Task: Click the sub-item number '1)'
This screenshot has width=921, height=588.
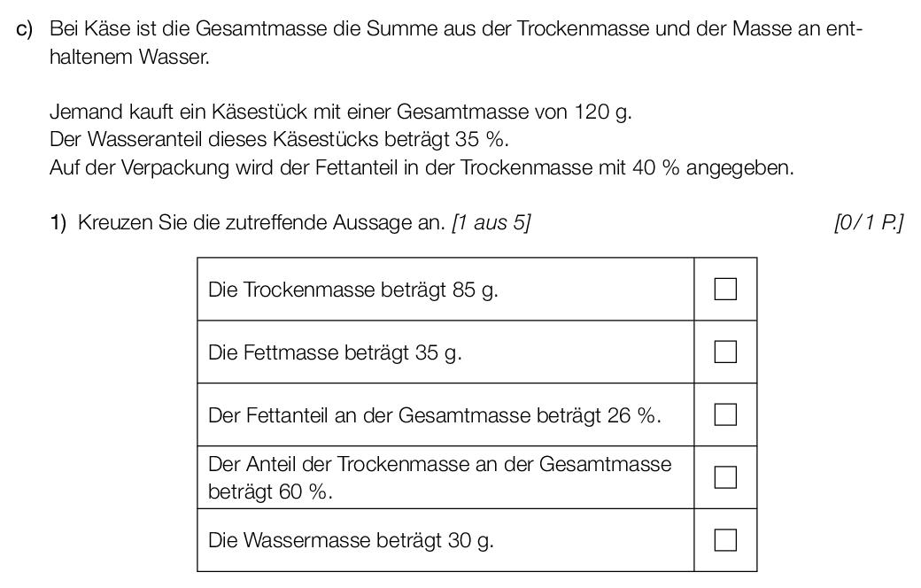Action: click(x=58, y=222)
